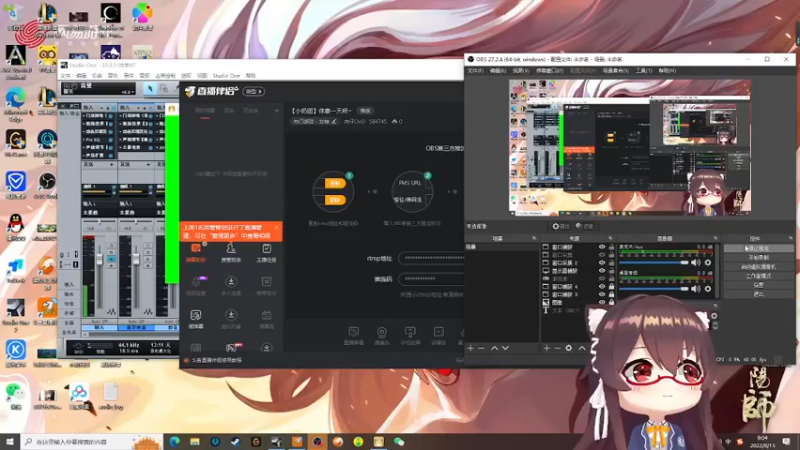Toggle lock on first window capture source

611,247
